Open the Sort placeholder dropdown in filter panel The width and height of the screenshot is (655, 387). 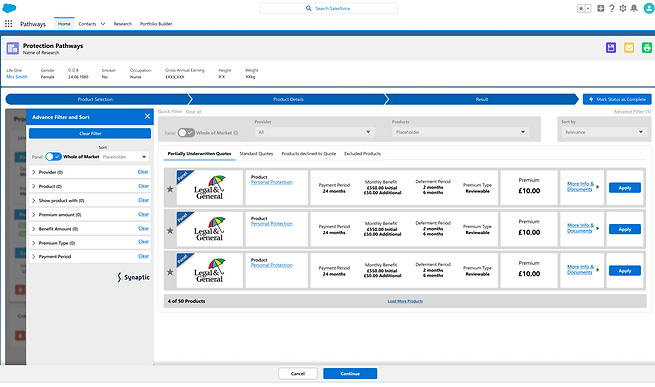pos(124,157)
